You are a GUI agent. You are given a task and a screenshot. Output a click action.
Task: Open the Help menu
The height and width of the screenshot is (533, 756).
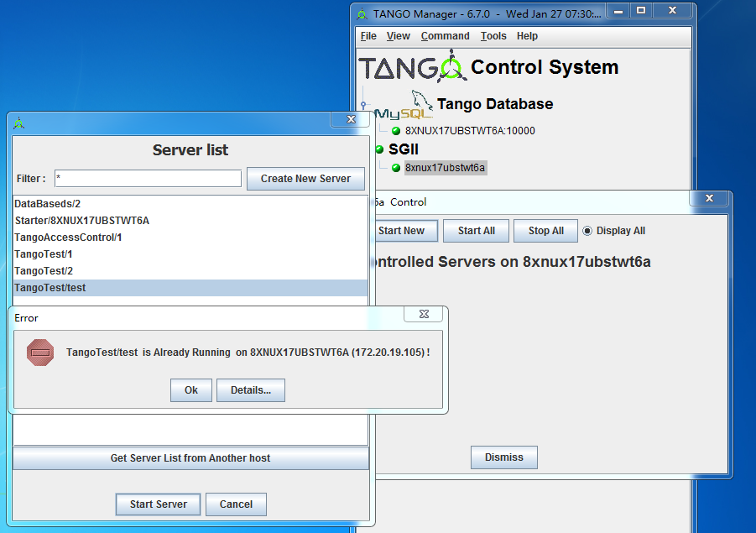click(527, 36)
